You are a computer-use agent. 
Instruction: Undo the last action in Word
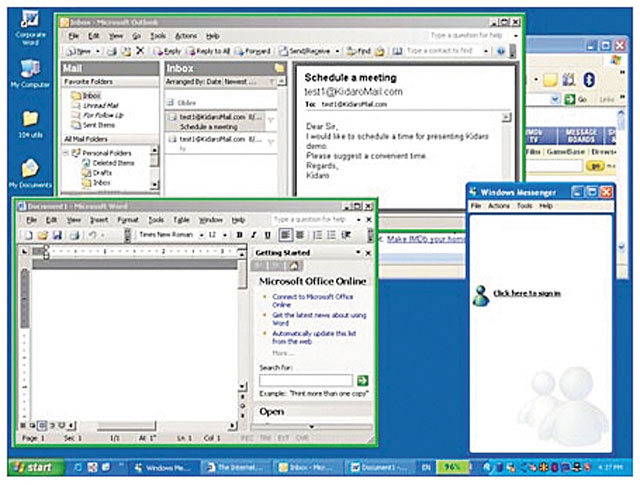tap(92, 235)
